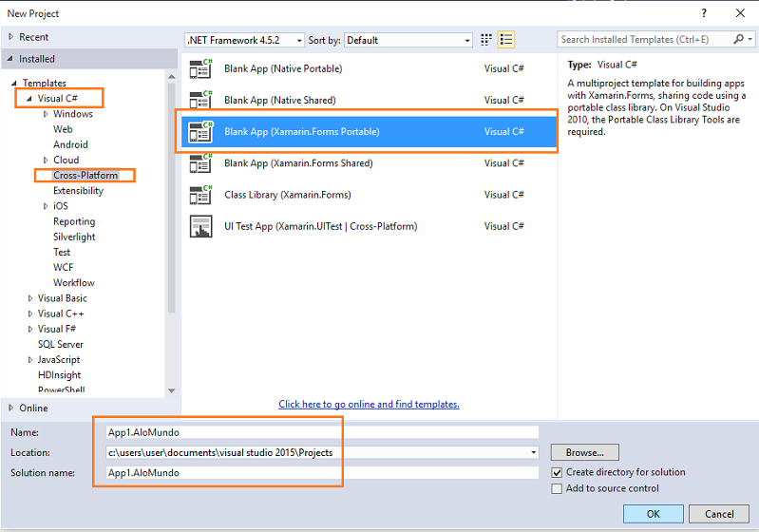Open the dialog help question mark
The width and height of the screenshot is (759, 532).
704,13
